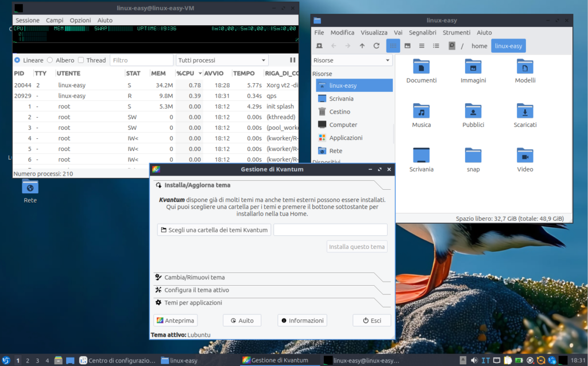The width and height of the screenshot is (588, 366).
Task: Select the icon view mode in file manager
Action: pyautogui.click(x=393, y=46)
